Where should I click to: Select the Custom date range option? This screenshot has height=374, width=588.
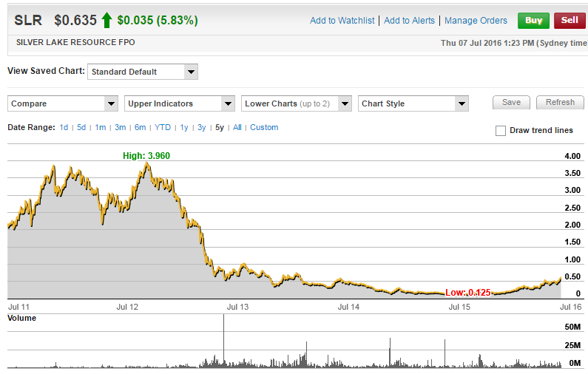[x=264, y=128]
